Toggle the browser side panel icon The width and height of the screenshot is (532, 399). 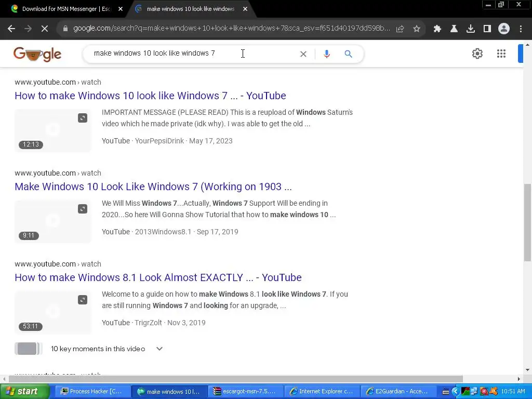coord(487,29)
